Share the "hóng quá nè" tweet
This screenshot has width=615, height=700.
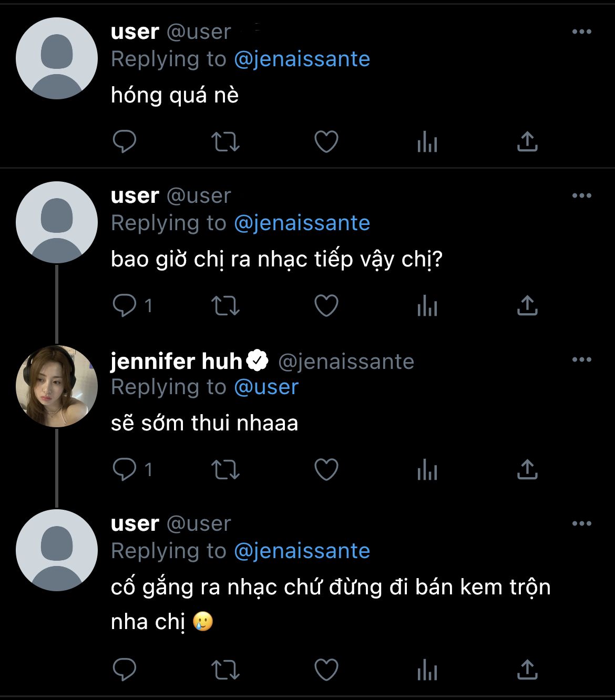(527, 141)
